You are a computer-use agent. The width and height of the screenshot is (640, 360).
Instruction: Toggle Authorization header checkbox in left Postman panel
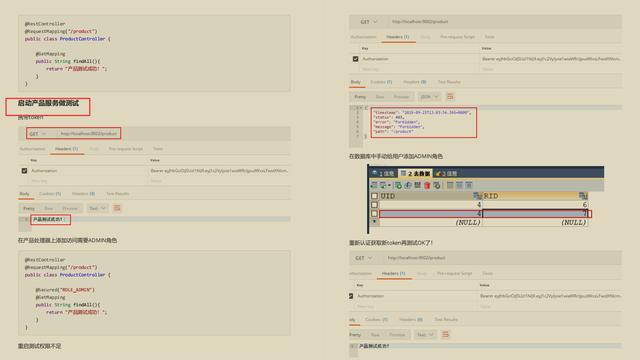(x=24, y=171)
